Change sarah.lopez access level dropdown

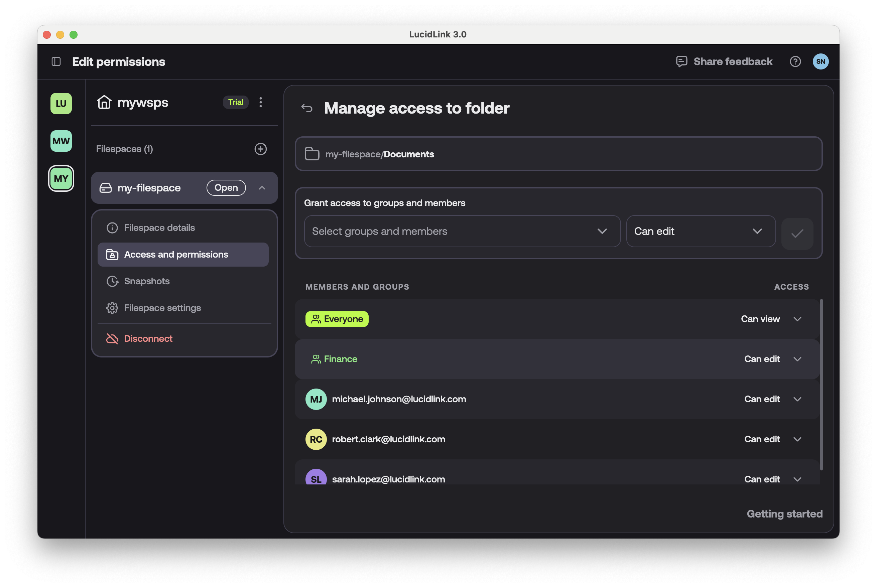773,479
